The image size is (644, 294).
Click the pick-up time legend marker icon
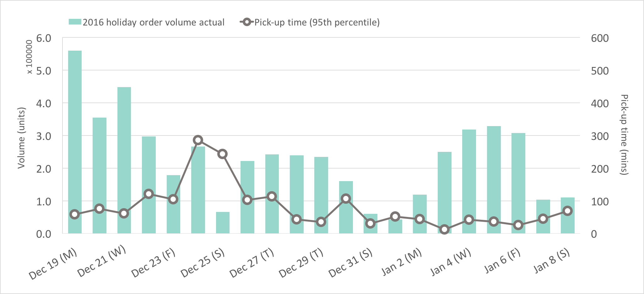(247, 22)
